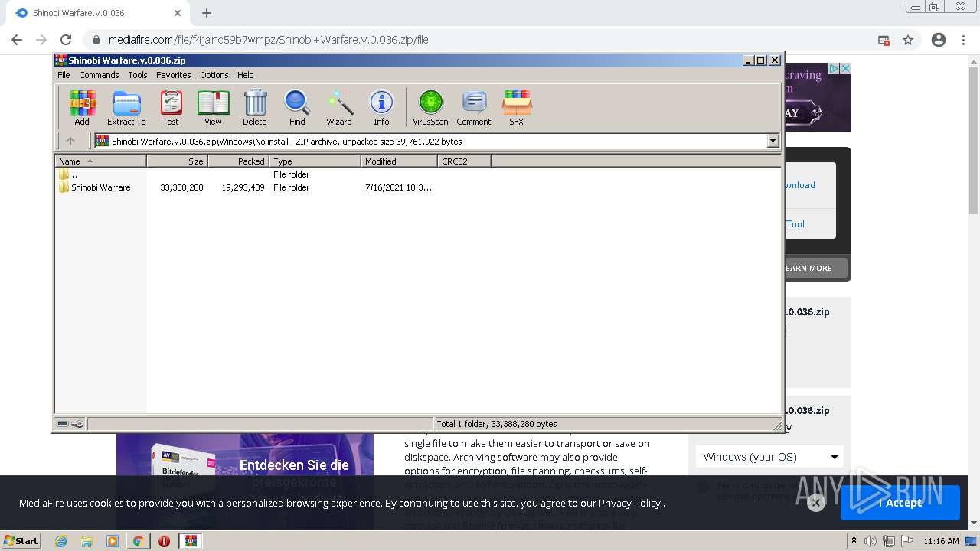Open the Find magnifier tool
This screenshot has width=980, height=551.
(297, 107)
